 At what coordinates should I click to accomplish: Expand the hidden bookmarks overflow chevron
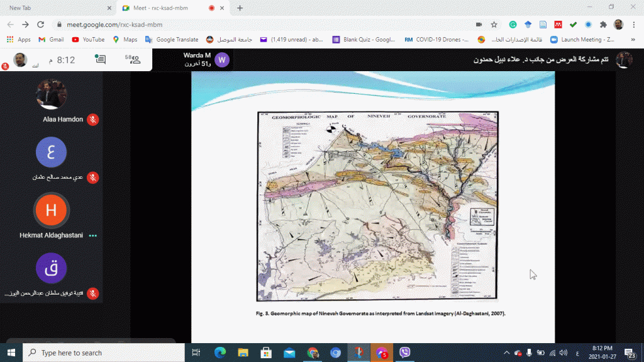[633, 39]
